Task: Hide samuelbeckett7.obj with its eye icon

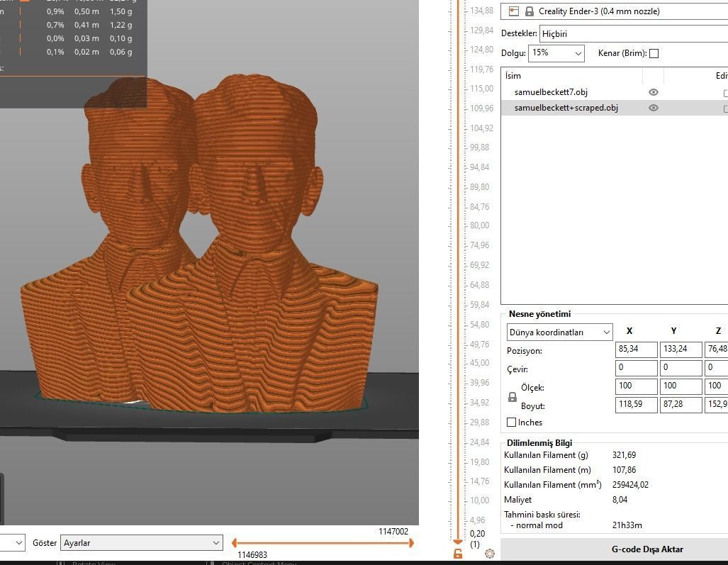Action: click(x=654, y=92)
